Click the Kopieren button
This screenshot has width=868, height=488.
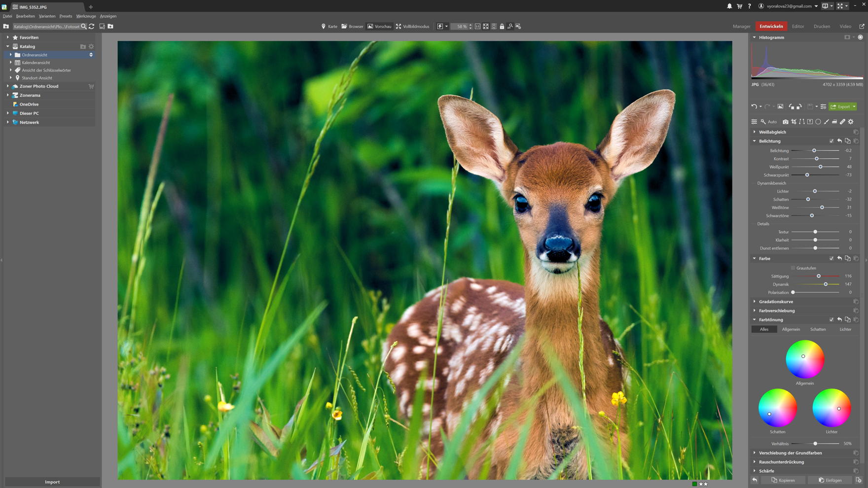click(783, 480)
